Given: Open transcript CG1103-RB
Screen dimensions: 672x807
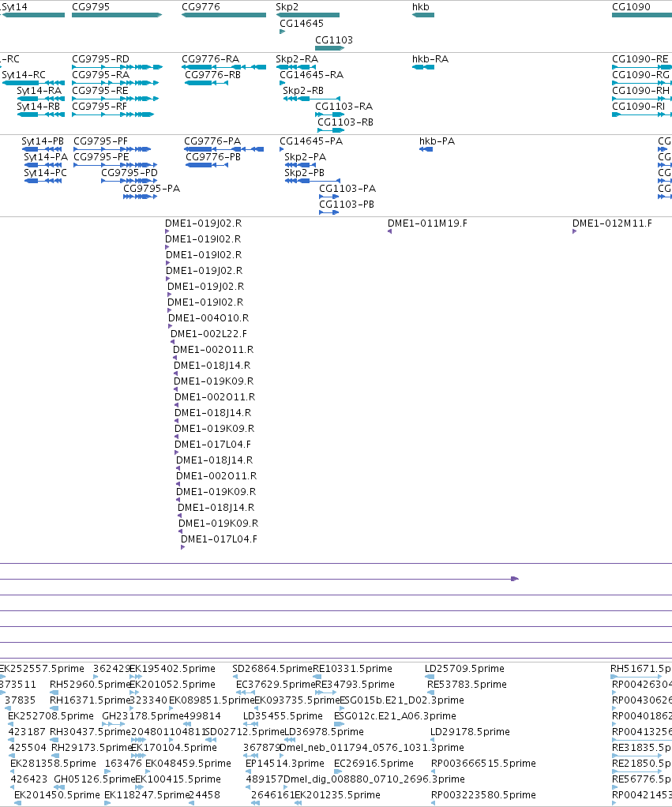Looking at the screenshot, I should pos(345,122).
